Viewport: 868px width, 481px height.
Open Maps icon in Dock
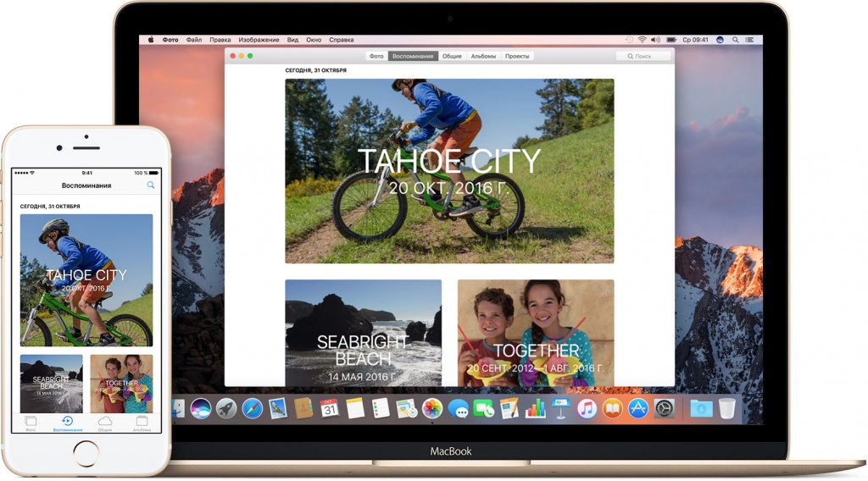[406, 409]
